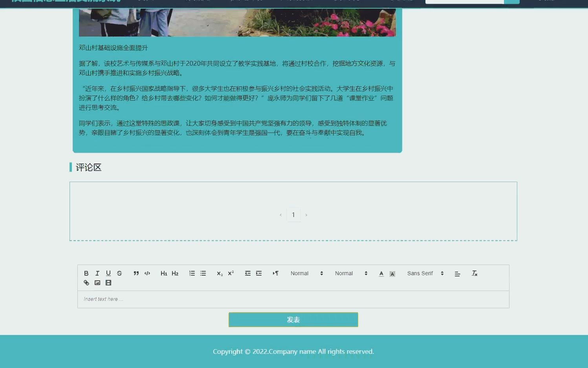
Task: Toggle the ordered list
Action: pos(192,273)
